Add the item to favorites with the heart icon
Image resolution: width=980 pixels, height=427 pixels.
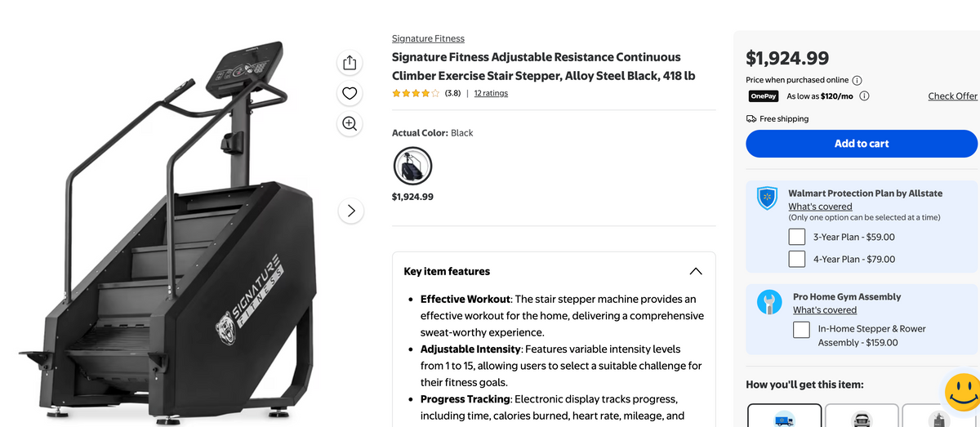coord(350,93)
